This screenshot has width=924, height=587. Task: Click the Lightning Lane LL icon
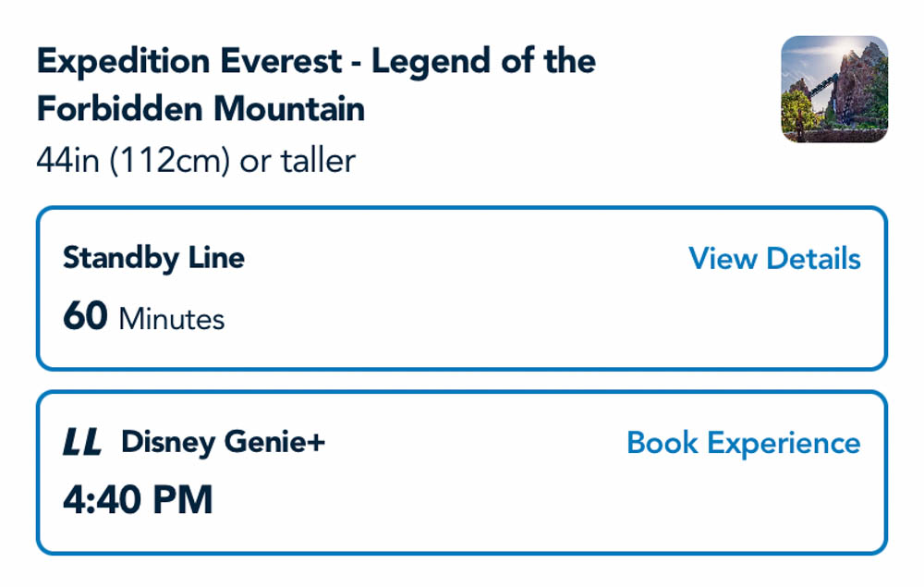81,444
